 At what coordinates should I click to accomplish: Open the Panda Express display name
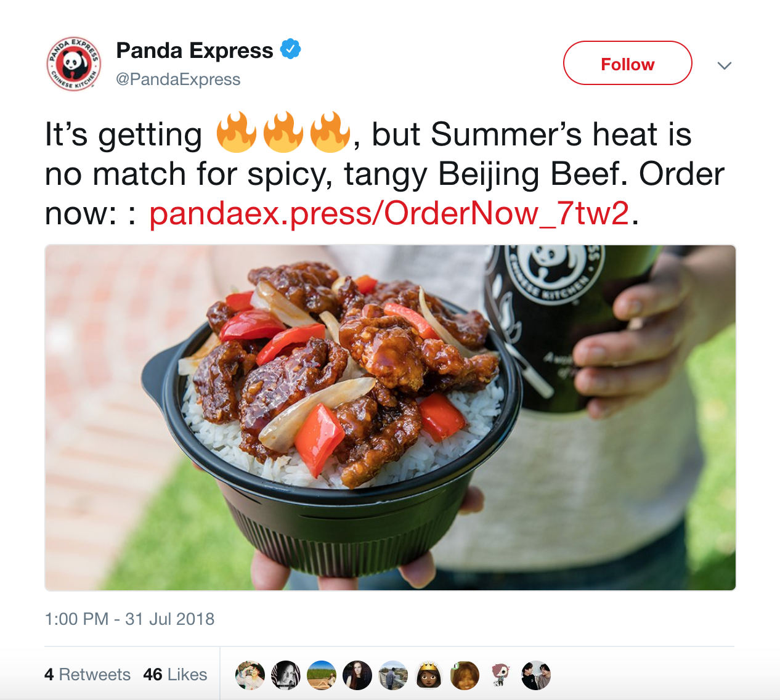click(x=194, y=50)
